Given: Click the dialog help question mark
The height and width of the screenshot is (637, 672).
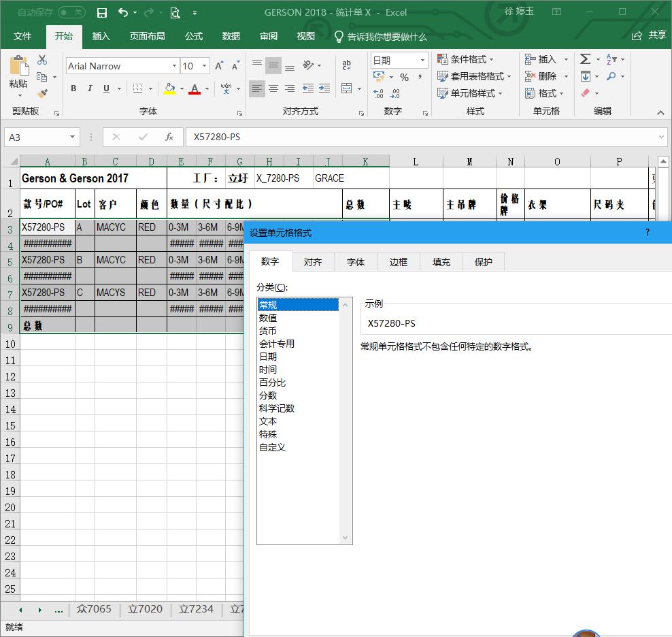Looking at the screenshot, I should pyautogui.click(x=648, y=233).
